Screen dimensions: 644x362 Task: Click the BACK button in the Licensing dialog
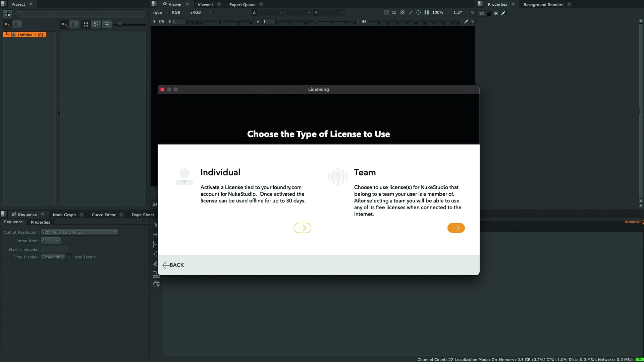click(x=173, y=265)
